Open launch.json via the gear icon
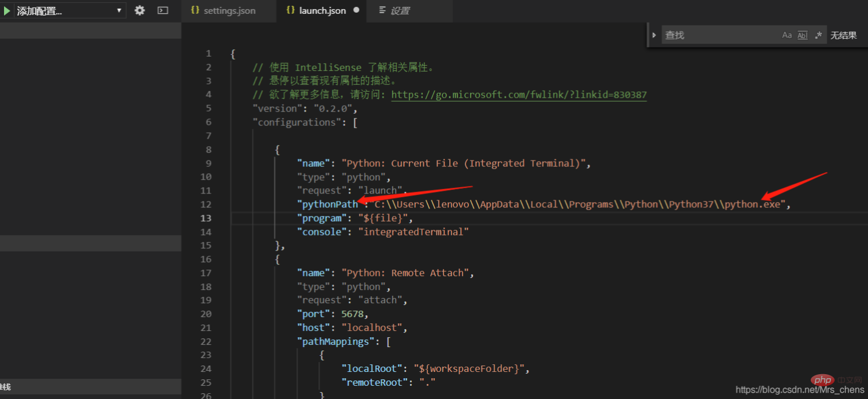 140,10
